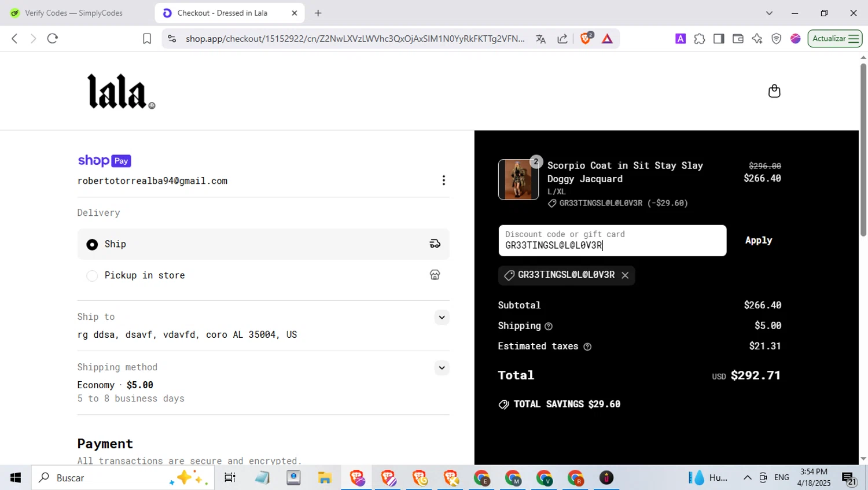
Task: Expand the Ship to address section
Action: pyautogui.click(x=442, y=317)
